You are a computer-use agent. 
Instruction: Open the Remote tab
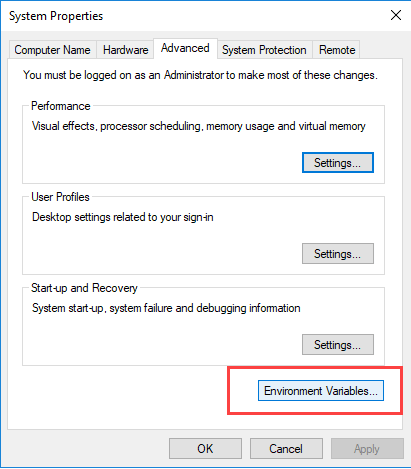point(337,50)
